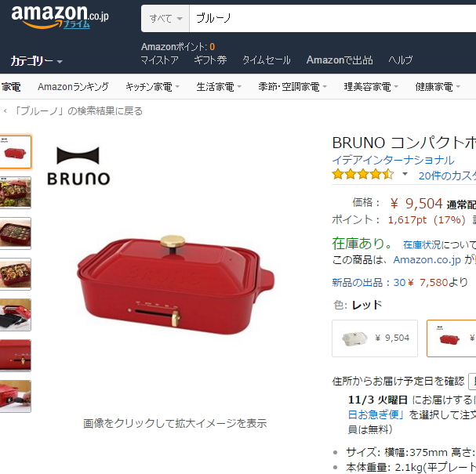Click the main BRUNO hot plate image
The height and width of the screenshot is (474, 476).
[x=176, y=285]
